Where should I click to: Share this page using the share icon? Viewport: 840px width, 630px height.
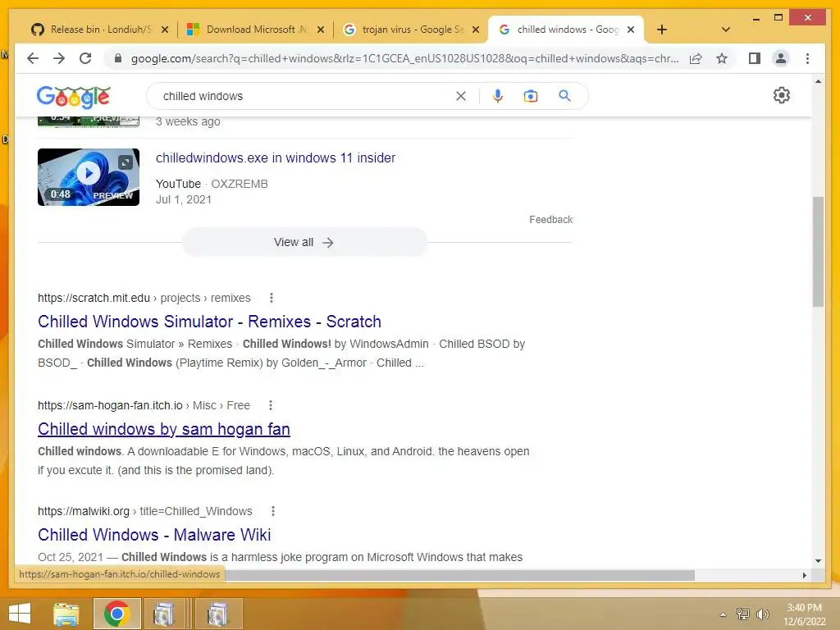click(696, 58)
